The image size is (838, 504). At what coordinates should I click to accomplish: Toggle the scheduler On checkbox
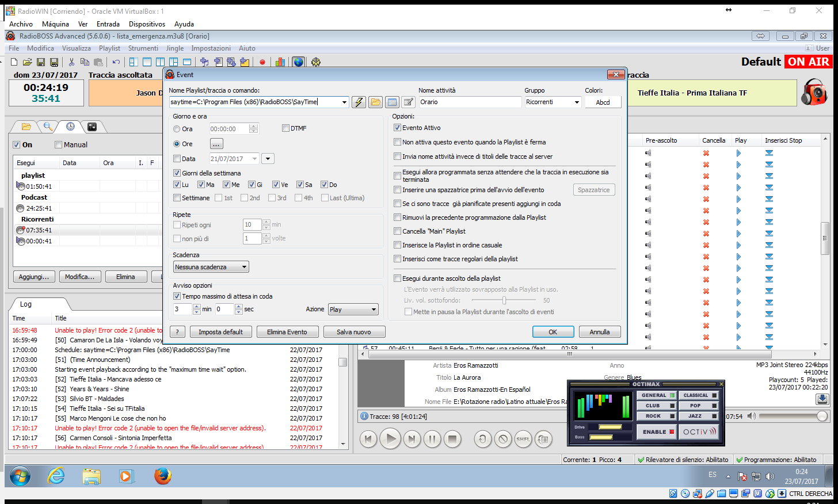[17, 145]
